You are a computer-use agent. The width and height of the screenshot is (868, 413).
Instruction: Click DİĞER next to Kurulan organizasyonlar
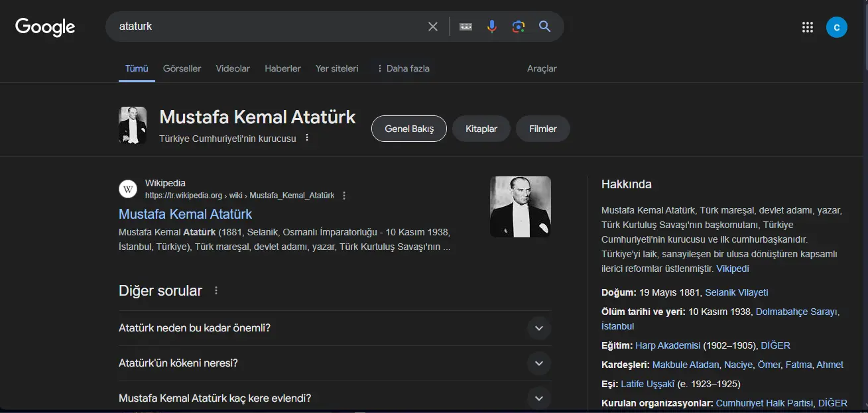coord(833,403)
